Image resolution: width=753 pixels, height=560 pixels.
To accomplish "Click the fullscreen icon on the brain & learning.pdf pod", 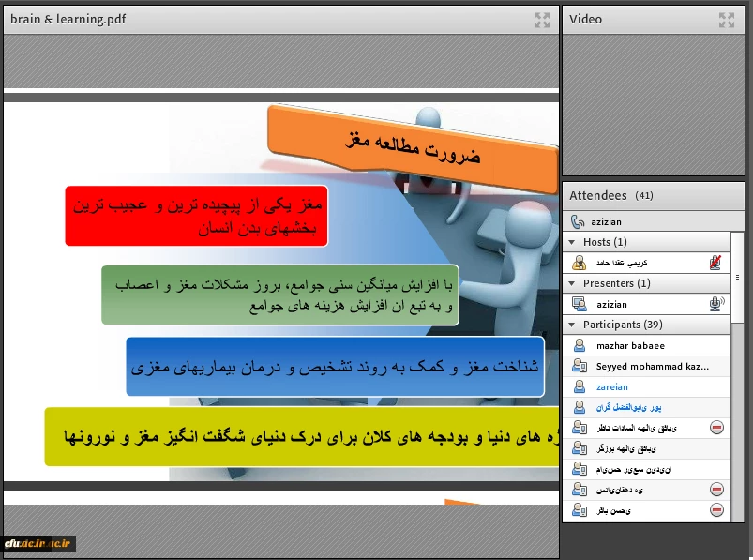I will 542,19.
